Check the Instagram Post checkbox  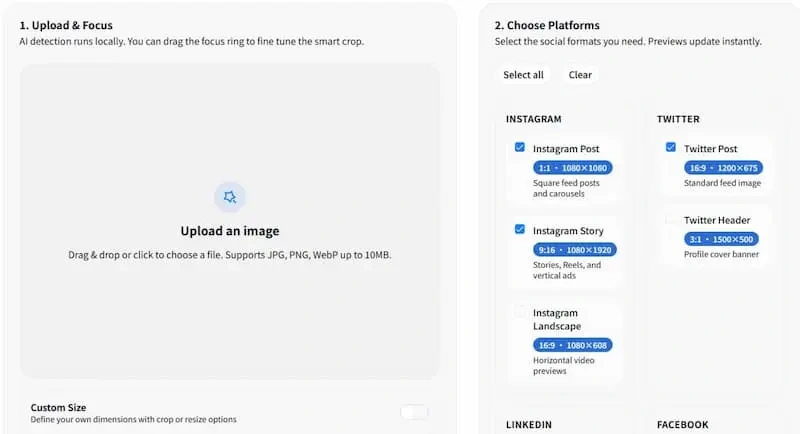click(520, 147)
